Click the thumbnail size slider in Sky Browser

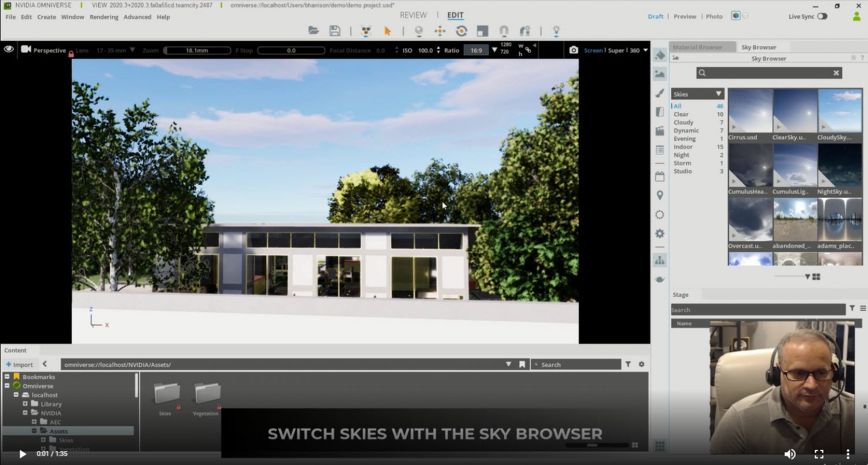click(x=807, y=277)
